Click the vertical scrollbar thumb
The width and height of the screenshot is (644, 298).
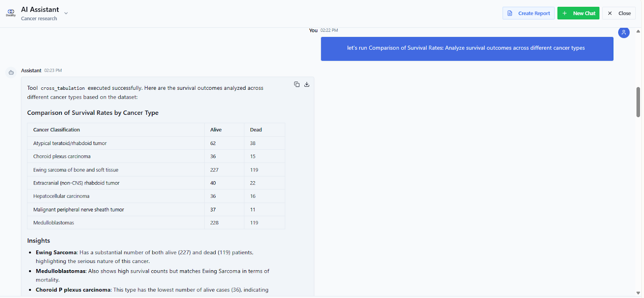[638, 102]
